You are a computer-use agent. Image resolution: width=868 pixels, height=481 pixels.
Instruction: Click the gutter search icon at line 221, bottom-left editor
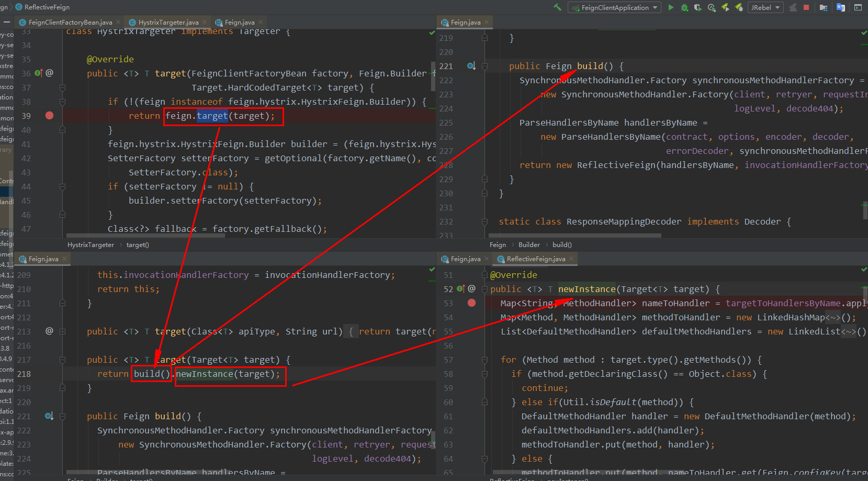pos(49,416)
